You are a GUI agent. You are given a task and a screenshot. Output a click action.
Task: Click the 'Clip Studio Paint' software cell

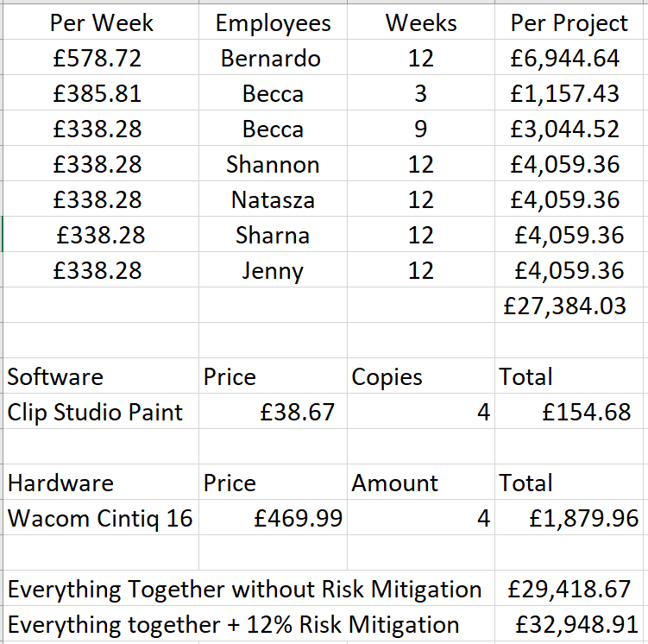click(x=95, y=413)
